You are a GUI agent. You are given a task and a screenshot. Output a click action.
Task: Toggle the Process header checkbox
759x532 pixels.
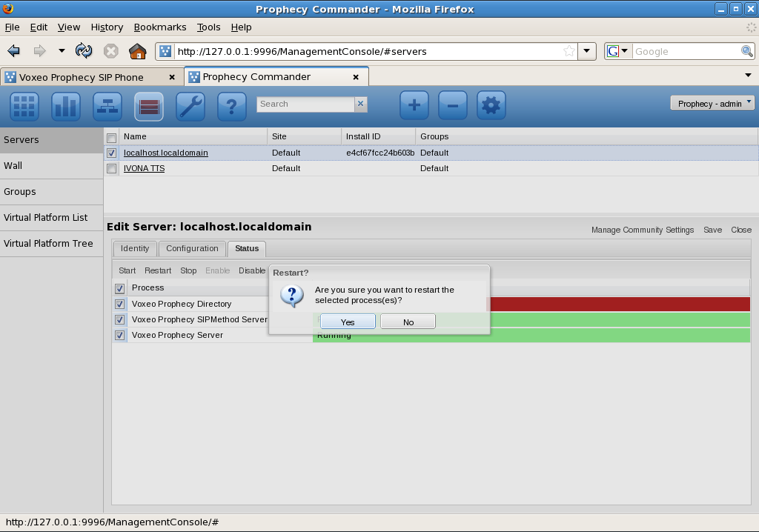click(x=119, y=288)
